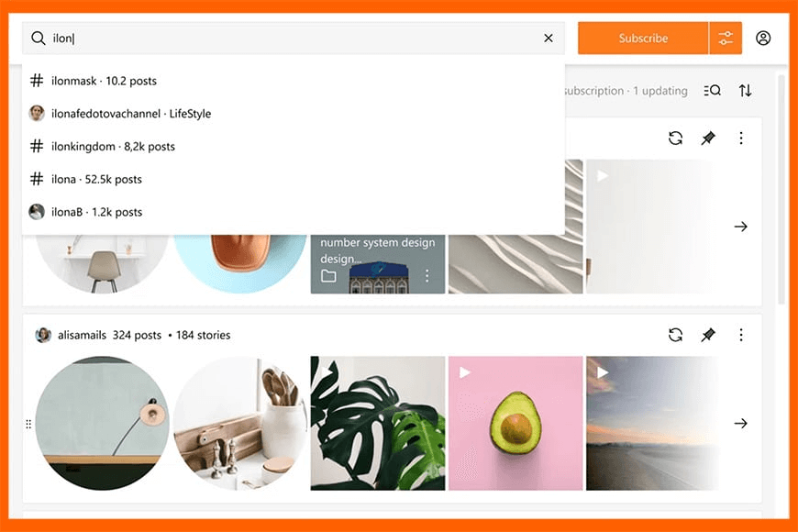Image resolution: width=798 pixels, height=532 pixels.
Task: Click inside the search input field
Action: 294,39
